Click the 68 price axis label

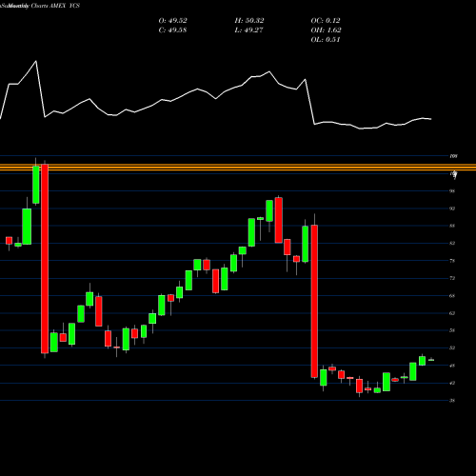452,296
